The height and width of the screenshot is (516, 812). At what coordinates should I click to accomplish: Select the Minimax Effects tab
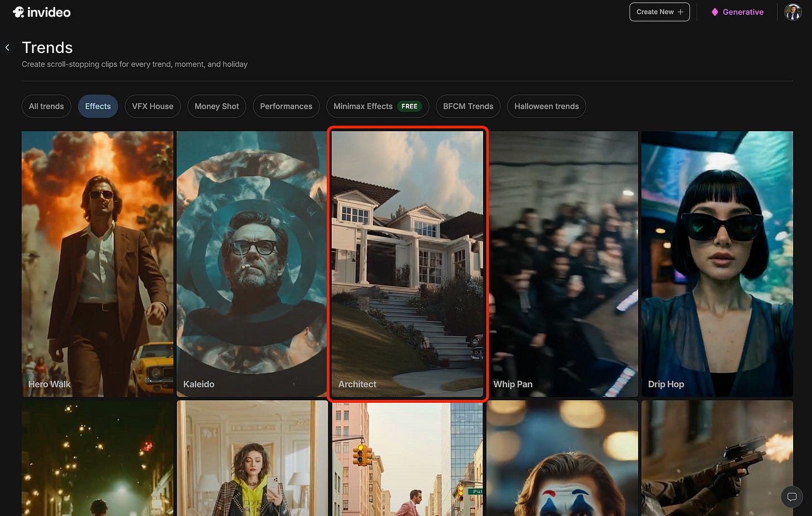tap(362, 106)
